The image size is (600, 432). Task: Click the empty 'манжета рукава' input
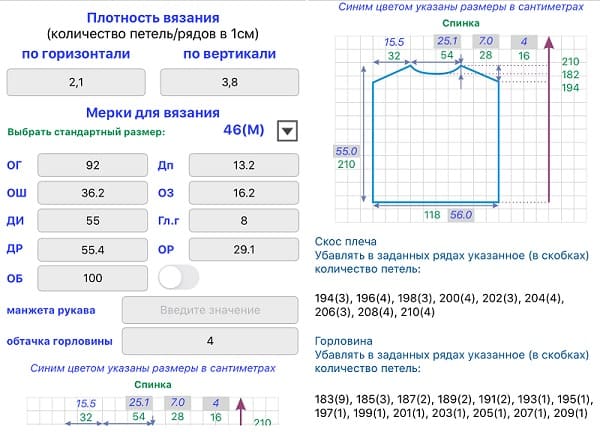[210, 310]
